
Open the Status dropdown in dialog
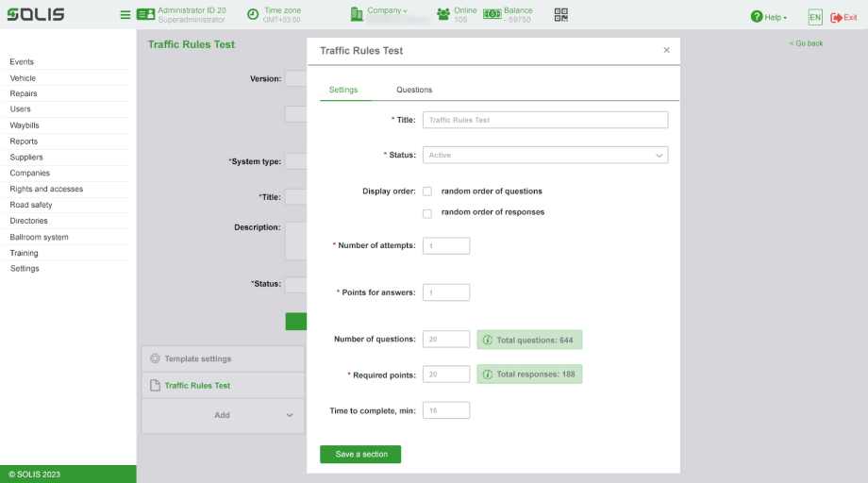(545, 155)
